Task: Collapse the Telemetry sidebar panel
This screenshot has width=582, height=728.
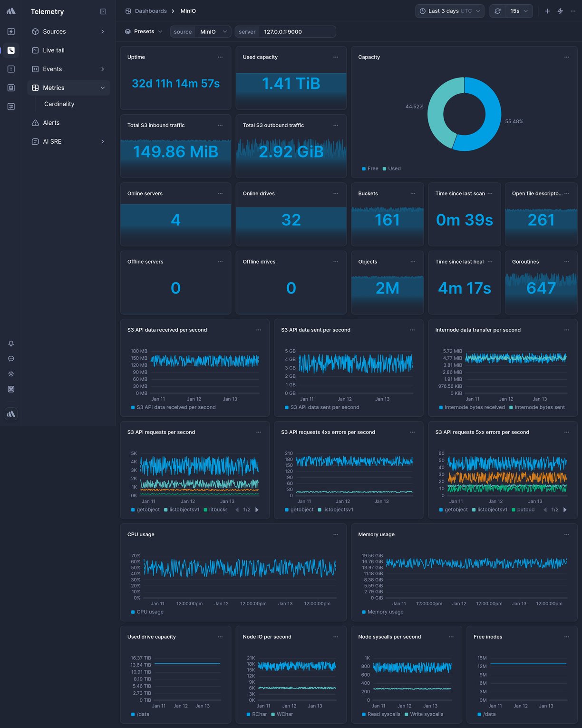Action: point(103,11)
